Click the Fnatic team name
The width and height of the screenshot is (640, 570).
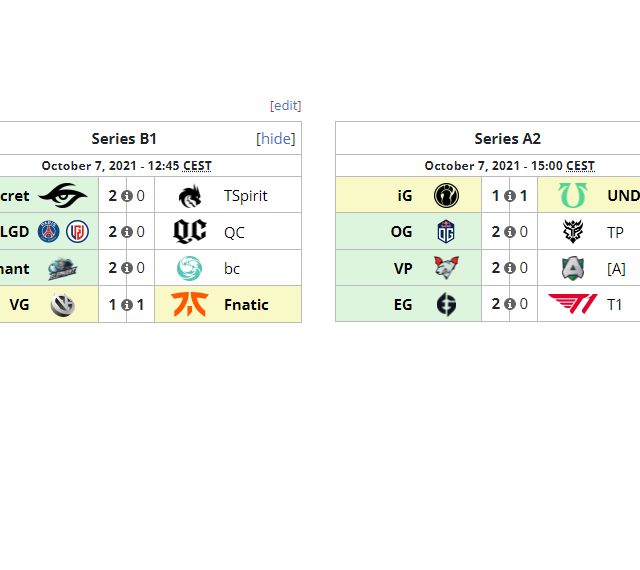coord(246,305)
